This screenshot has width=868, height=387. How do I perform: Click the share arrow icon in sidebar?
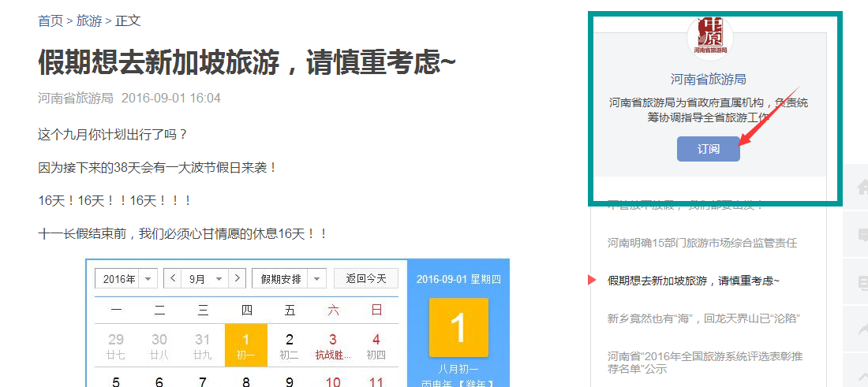(x=862, y=329)
